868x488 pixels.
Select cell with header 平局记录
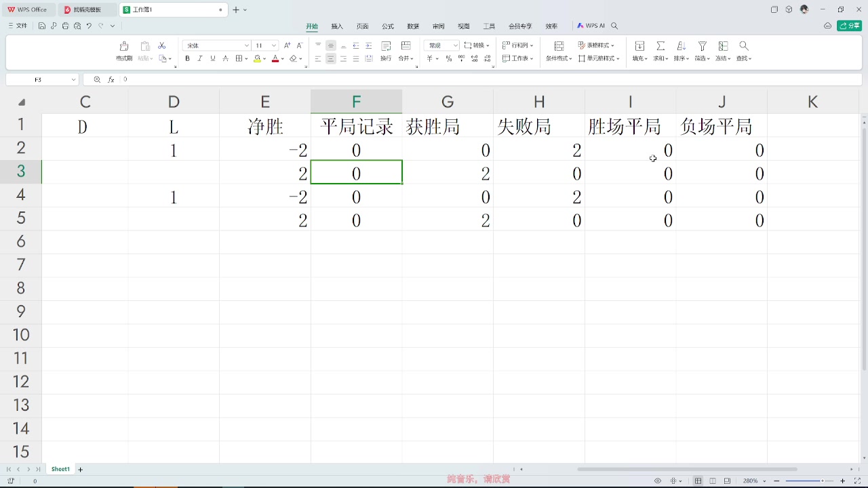click(x=357, y=126)
